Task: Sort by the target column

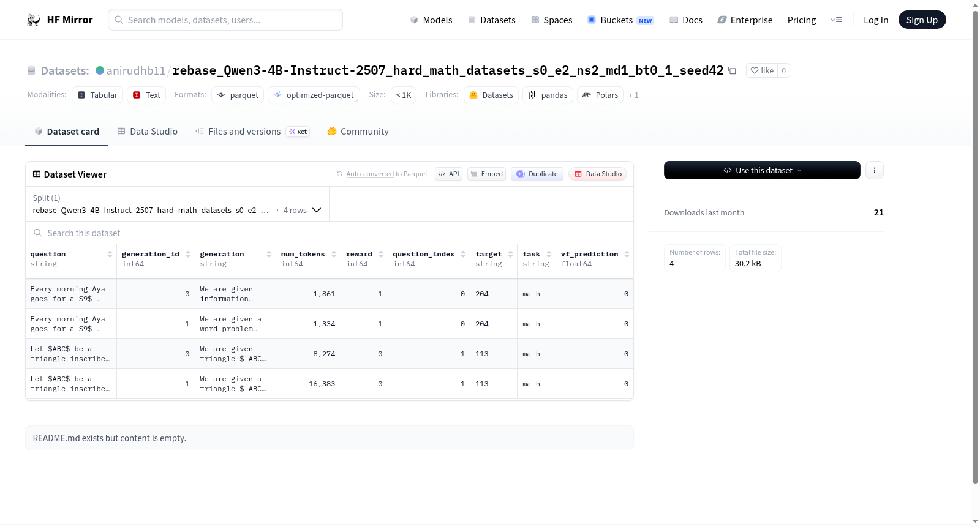Action: [x=510, y=254]
